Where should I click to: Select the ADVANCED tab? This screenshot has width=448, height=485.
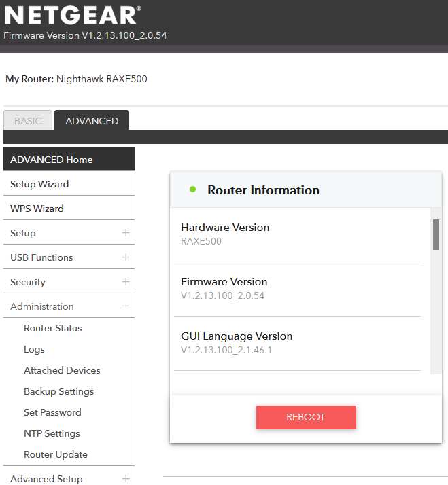coord(92,121)
